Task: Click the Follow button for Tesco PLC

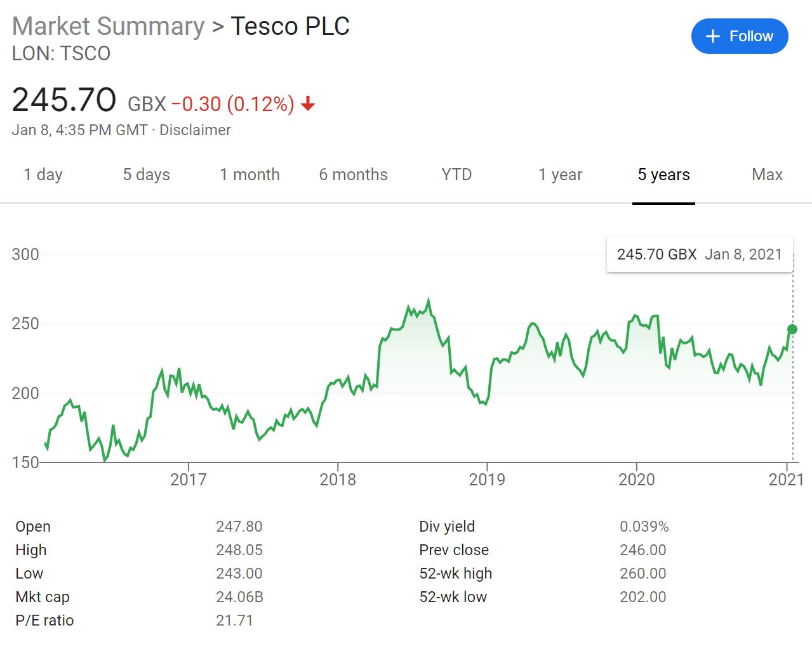Action: tap(739, 36)
